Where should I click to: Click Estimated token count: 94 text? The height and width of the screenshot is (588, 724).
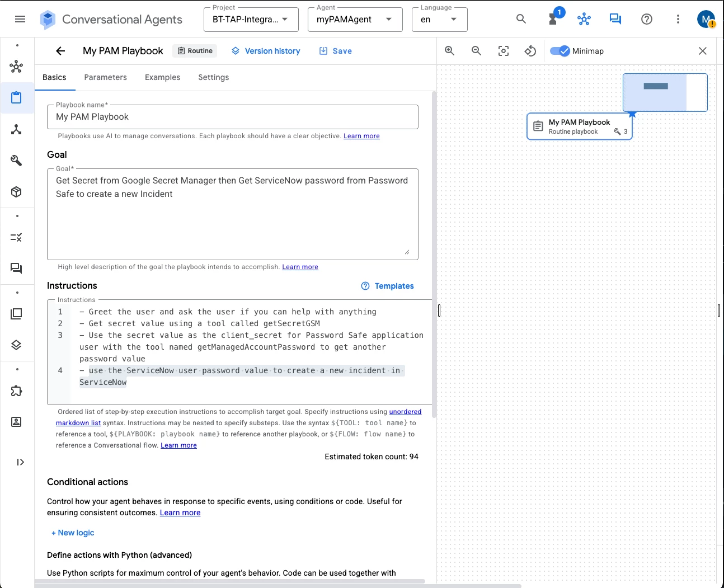(x=372, y=457)
